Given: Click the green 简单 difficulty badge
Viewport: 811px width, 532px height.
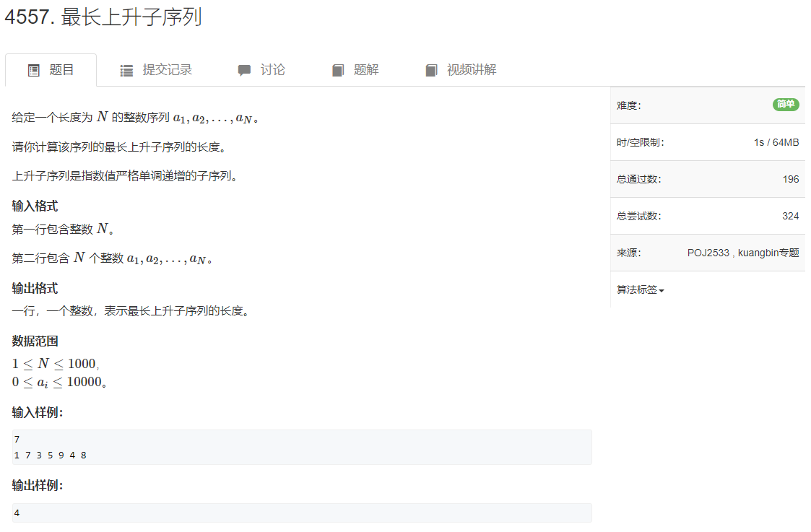Looking at the screenshot, I should click(x=786, y=105).
